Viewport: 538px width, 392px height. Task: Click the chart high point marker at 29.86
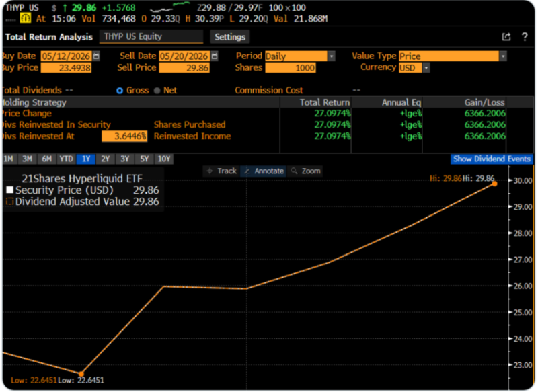tap(494, 184)
